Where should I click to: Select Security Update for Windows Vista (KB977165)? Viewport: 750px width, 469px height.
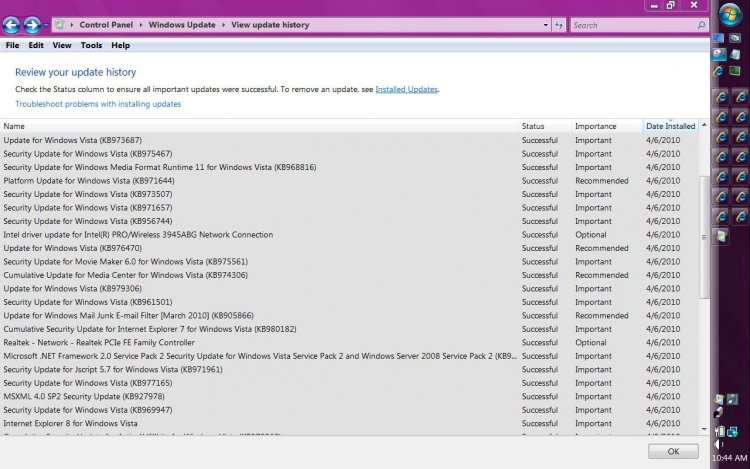(x=349, y=383)
